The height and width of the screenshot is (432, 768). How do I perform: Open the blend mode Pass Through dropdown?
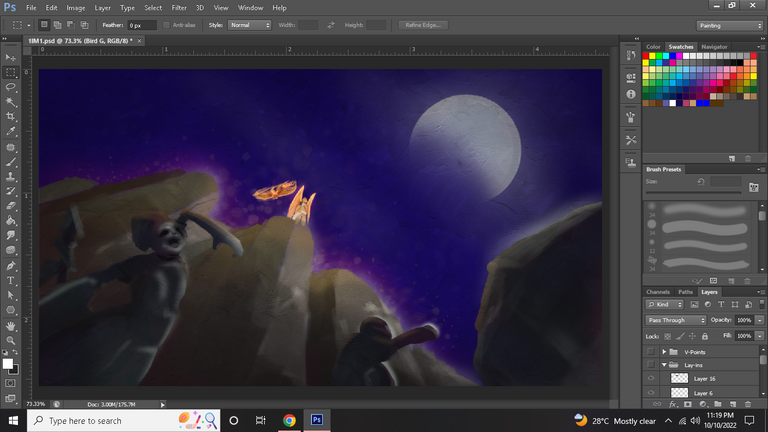pos(675,320)
